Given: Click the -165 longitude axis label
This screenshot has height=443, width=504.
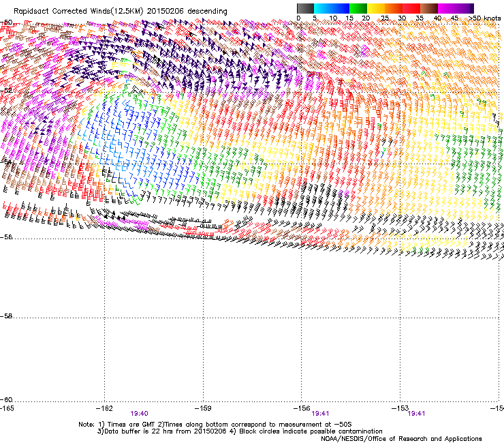Looking at the screenshot, I should tap(7, 408).
